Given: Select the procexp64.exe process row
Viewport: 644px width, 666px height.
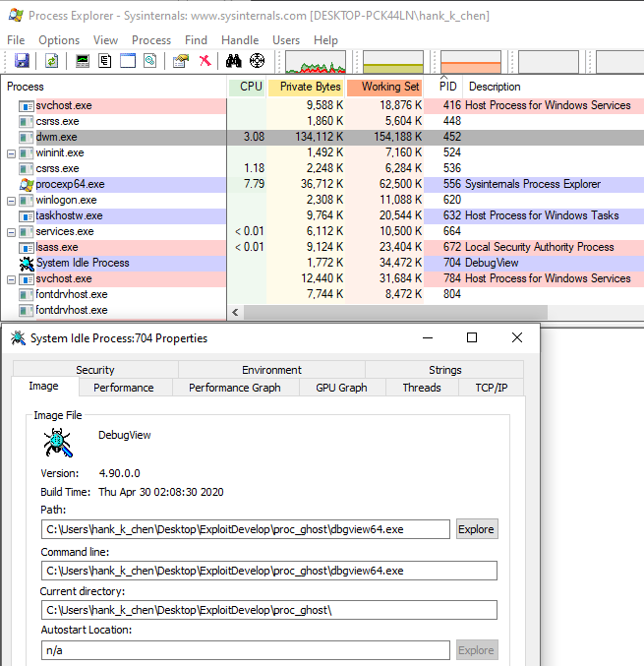Looking at the screenshot, I should 322,184.
